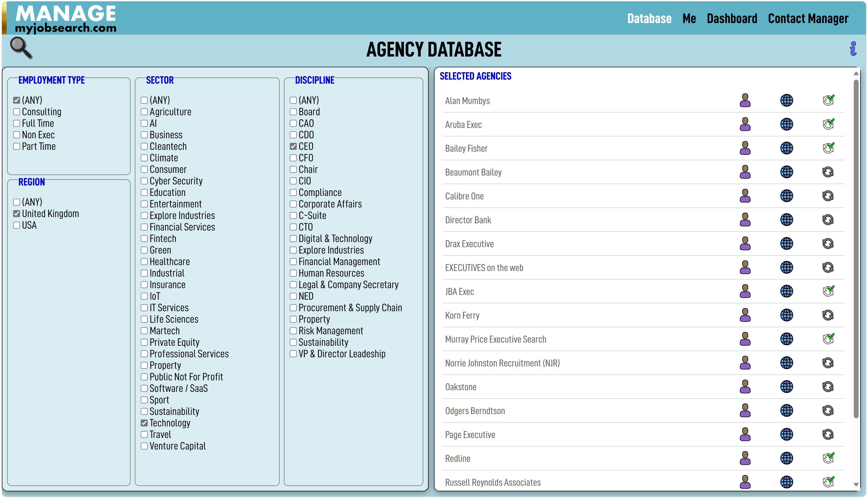Click the scroll up arrow in agencies list
The image size is (868, 498).
(x=856, y=73)
